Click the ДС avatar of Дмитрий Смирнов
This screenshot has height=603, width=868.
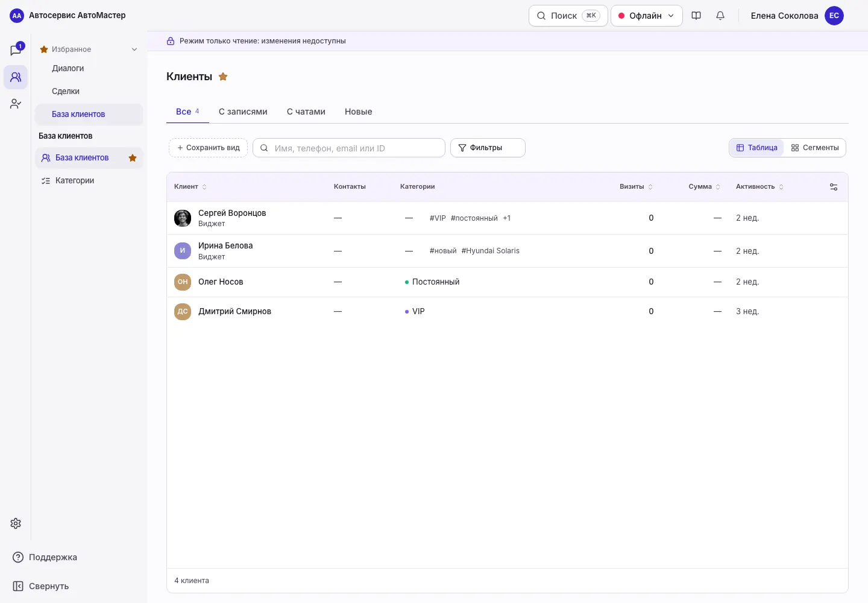[x=183, y=312]
